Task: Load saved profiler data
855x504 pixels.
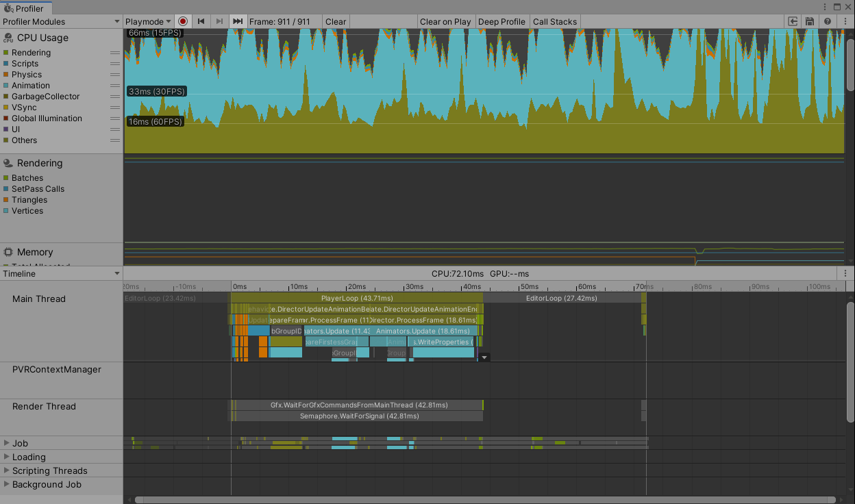Action: [x=793, y=21]
